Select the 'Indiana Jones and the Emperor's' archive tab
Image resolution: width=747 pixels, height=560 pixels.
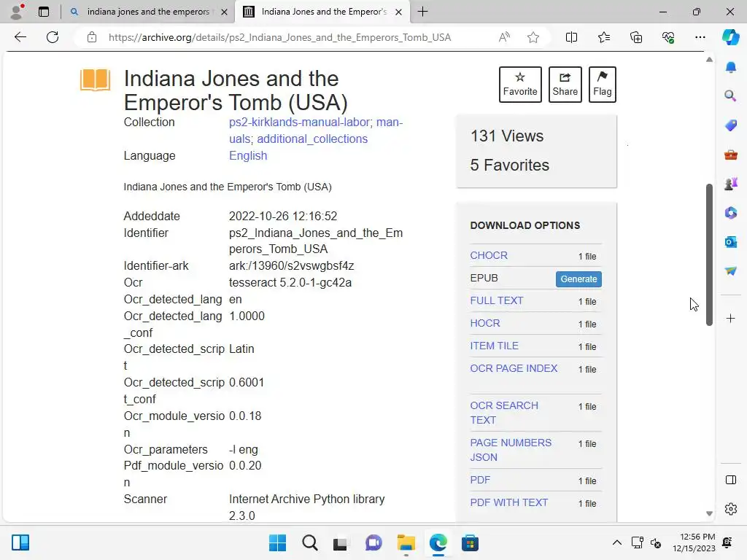(324, 12)
